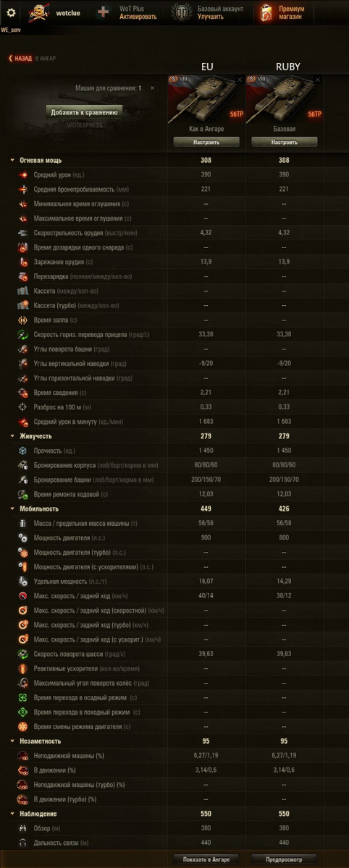Collapse the Мобильность section
This screenshot has width=349, height=868.
coord(12,509)
